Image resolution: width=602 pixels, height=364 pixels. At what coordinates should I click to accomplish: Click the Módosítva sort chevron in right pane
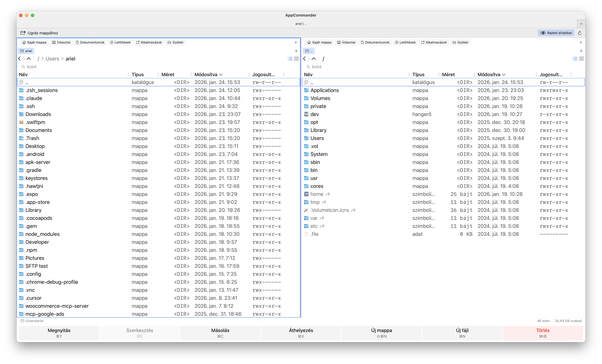pos(504,74)
